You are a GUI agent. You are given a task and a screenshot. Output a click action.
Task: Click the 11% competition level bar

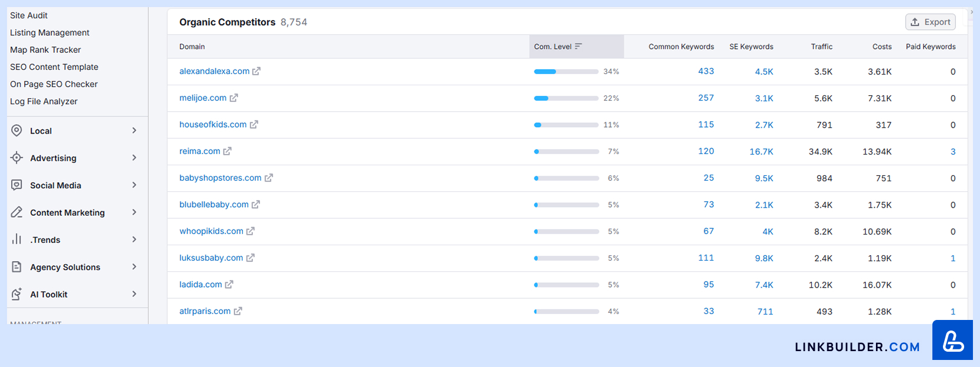[566, 125]
